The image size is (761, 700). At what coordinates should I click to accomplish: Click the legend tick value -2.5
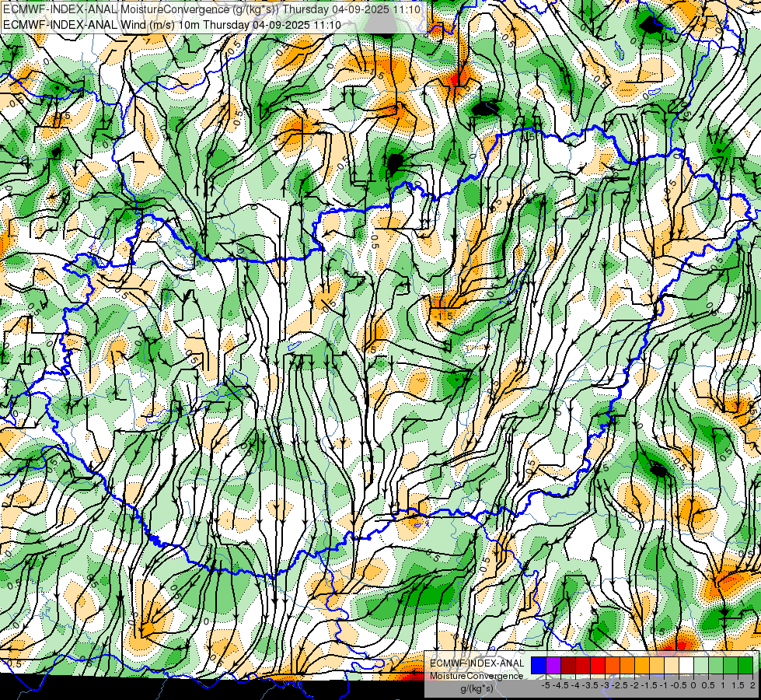620,685
